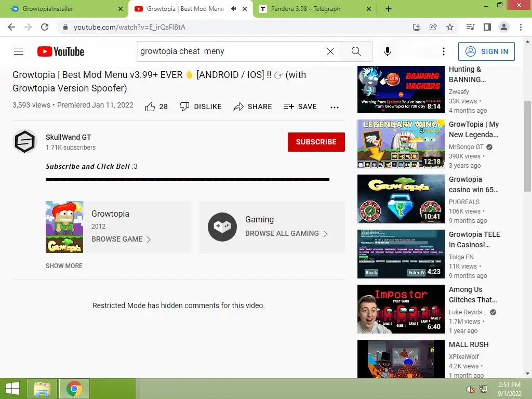Click the page vertical scrollbar thumb
The width and height of the screenshot is (532, 399).
pos(527,146)
